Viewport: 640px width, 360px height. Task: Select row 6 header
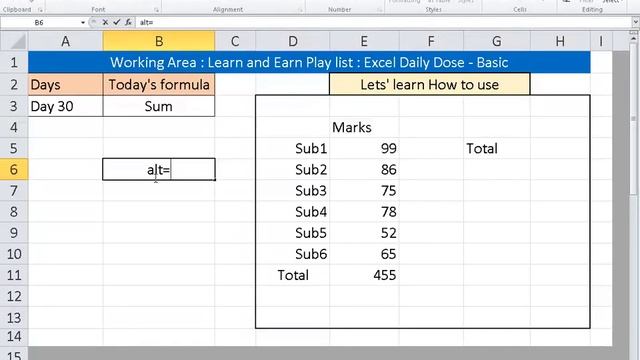[14, 169]
